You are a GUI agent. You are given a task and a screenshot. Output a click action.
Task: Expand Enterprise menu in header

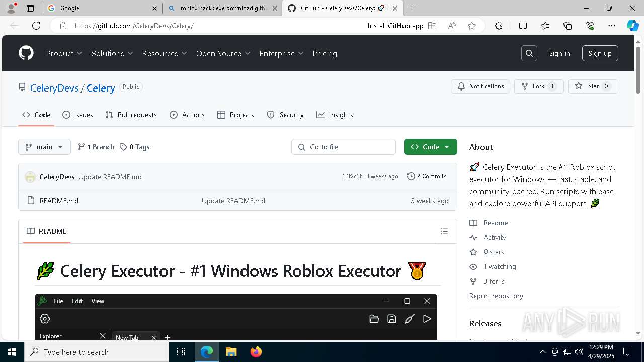(x=281, y=53)
